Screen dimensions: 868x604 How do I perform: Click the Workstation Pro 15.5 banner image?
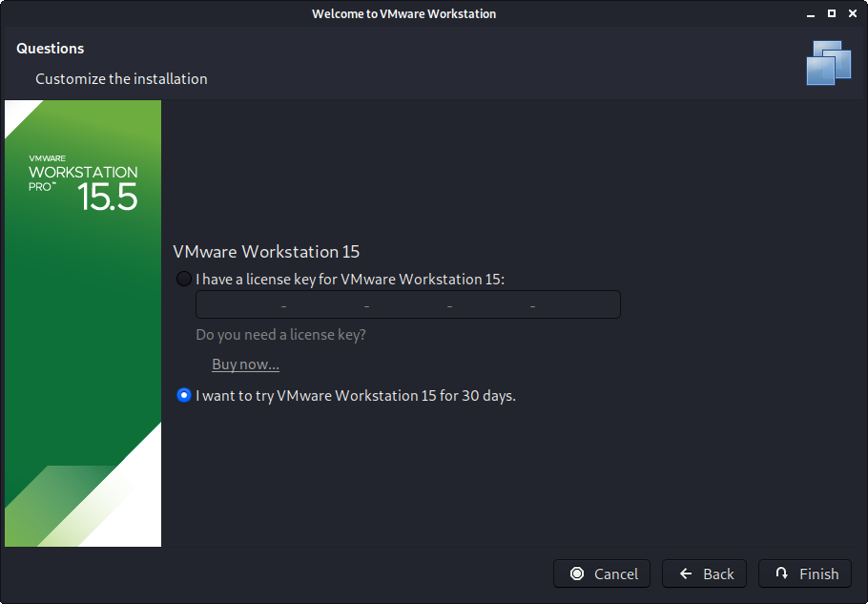click(x=83, y=323)
